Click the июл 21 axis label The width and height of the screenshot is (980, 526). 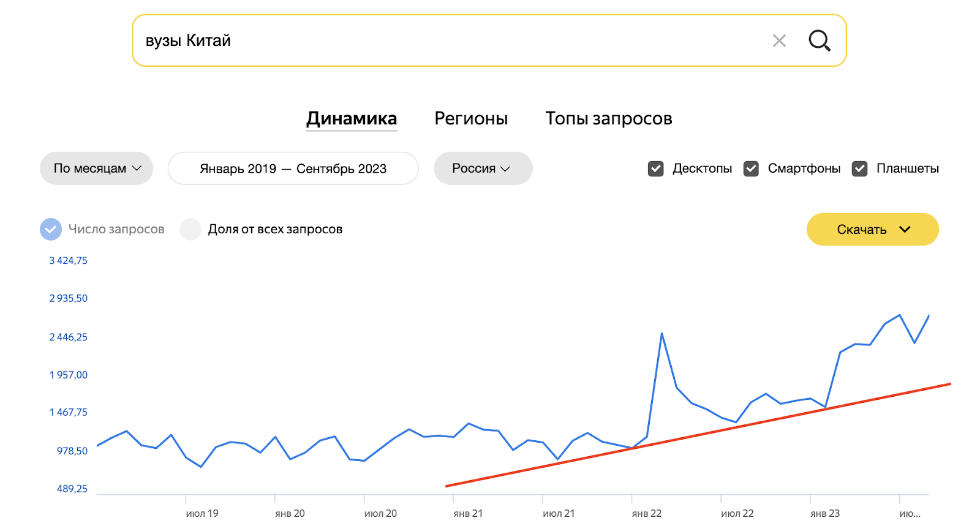click(559, 513)
